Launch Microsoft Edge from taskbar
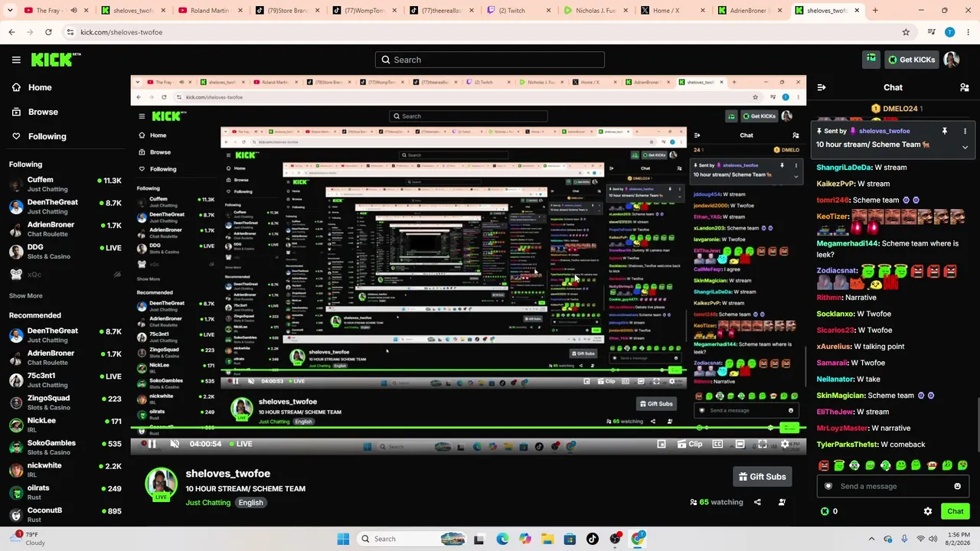 502,539
